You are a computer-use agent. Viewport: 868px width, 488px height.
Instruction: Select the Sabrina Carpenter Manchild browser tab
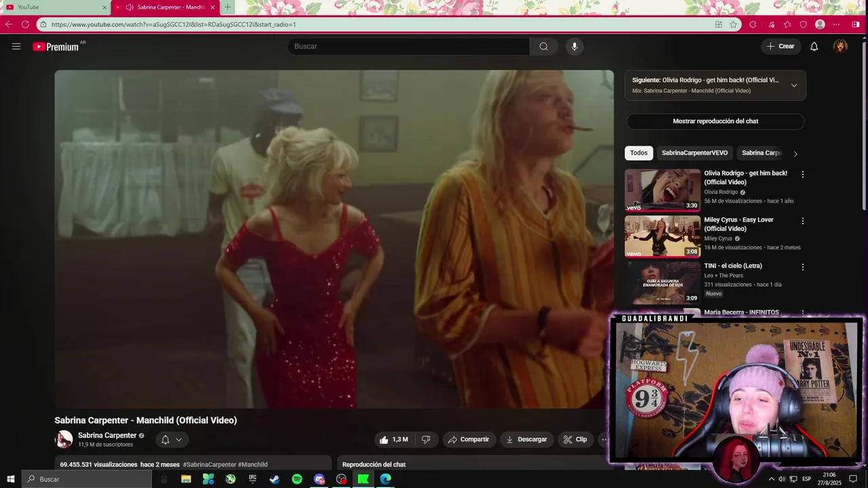pos(165,7)
